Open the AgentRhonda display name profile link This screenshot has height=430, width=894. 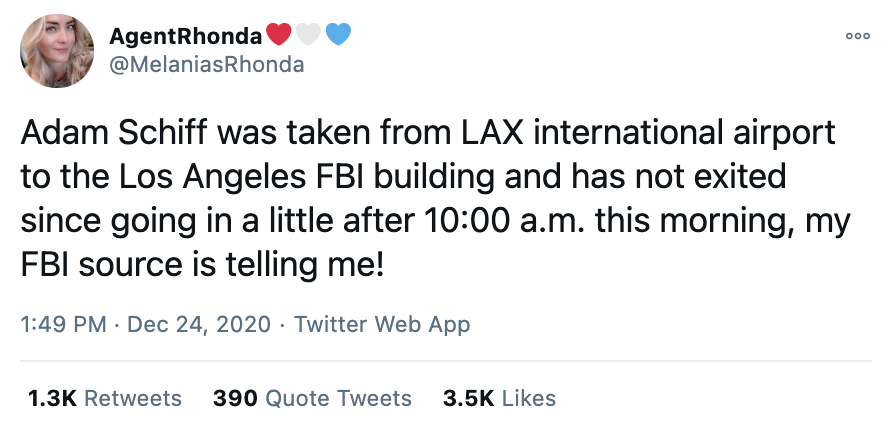point(186,36)
